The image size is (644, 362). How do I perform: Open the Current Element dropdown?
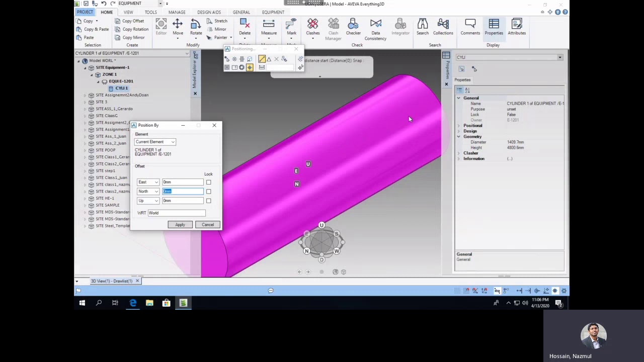[155, 142]
